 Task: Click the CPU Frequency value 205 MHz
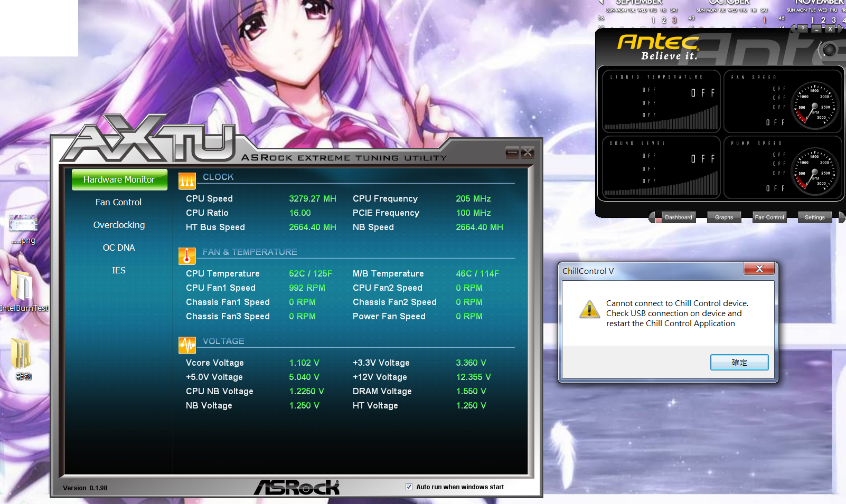473,198
